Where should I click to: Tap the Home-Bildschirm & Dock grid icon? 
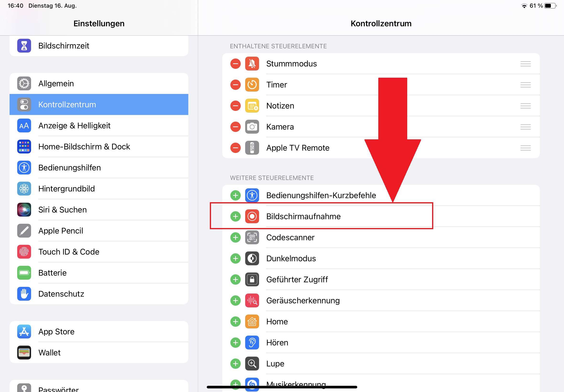24,147
